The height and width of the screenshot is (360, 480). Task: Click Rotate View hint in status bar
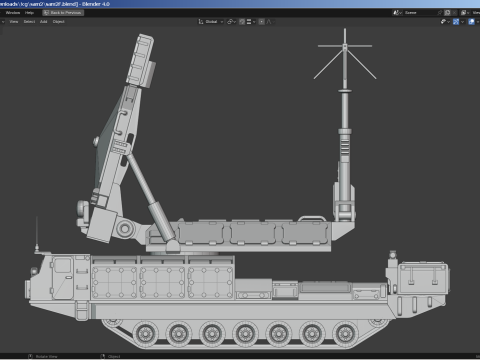[x=43, y=357]
